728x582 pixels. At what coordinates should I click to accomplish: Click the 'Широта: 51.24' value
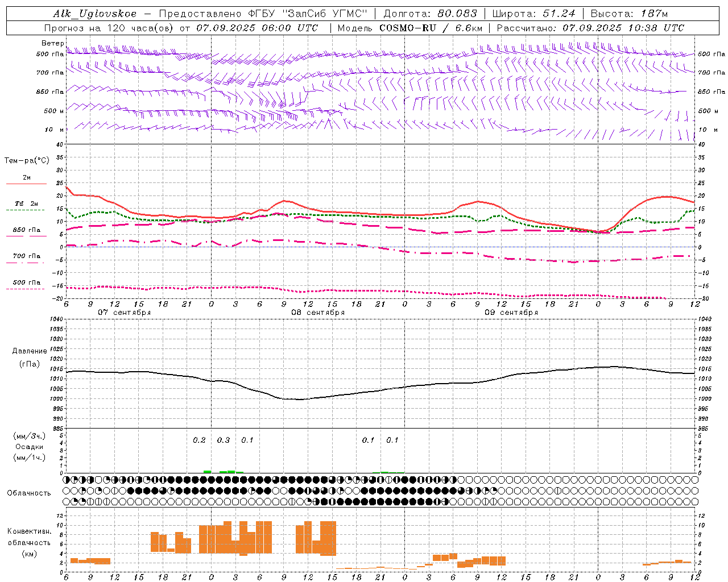point(533,14)
